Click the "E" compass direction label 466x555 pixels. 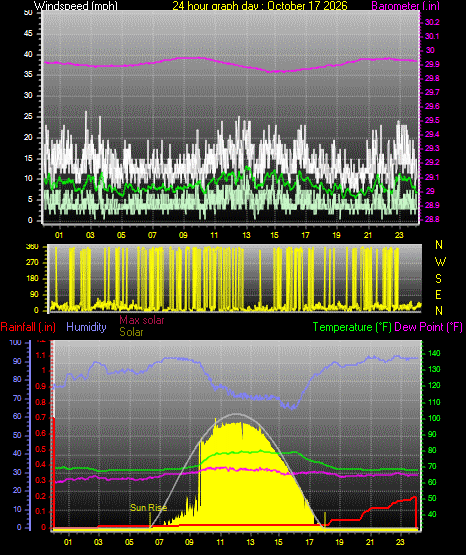coord(438,294)
